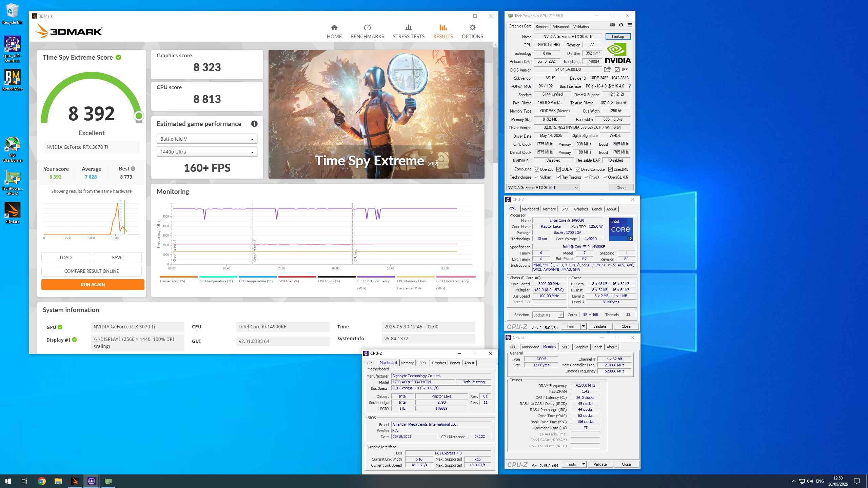This screenshot has height=488, width=868.
Task: Open TechPowerUp GPU-Z desktop icon
Action: (13, 183)
